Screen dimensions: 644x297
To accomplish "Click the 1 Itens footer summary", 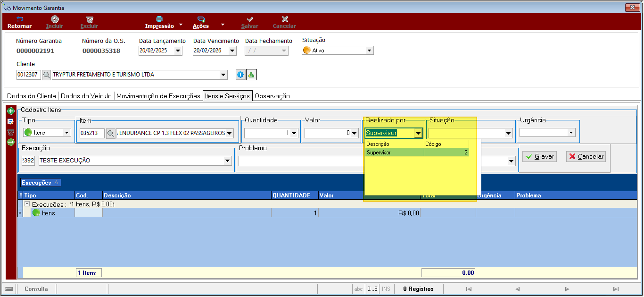I will (89, 272).
